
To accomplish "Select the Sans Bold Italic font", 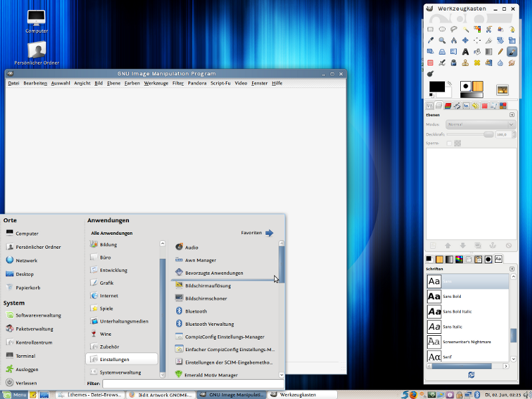I will [x=468, y=311].
